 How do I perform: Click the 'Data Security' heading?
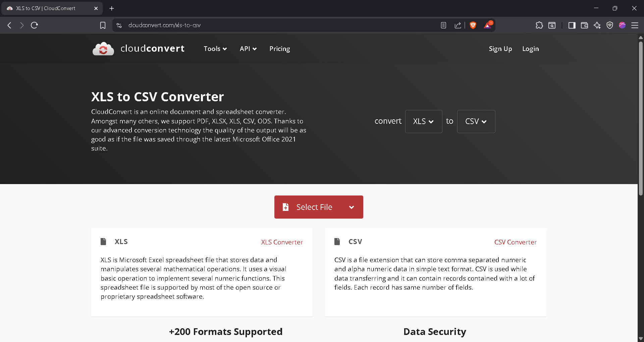(x=435, y=332)
